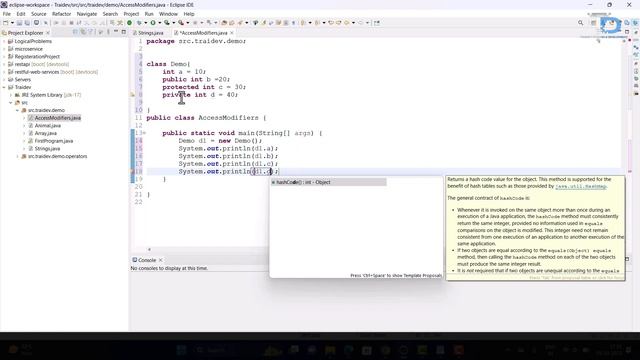Collapse the Traidev project node
Viewport: 640px width, 360px height.
pyautogui.click(x=4, y=87)
